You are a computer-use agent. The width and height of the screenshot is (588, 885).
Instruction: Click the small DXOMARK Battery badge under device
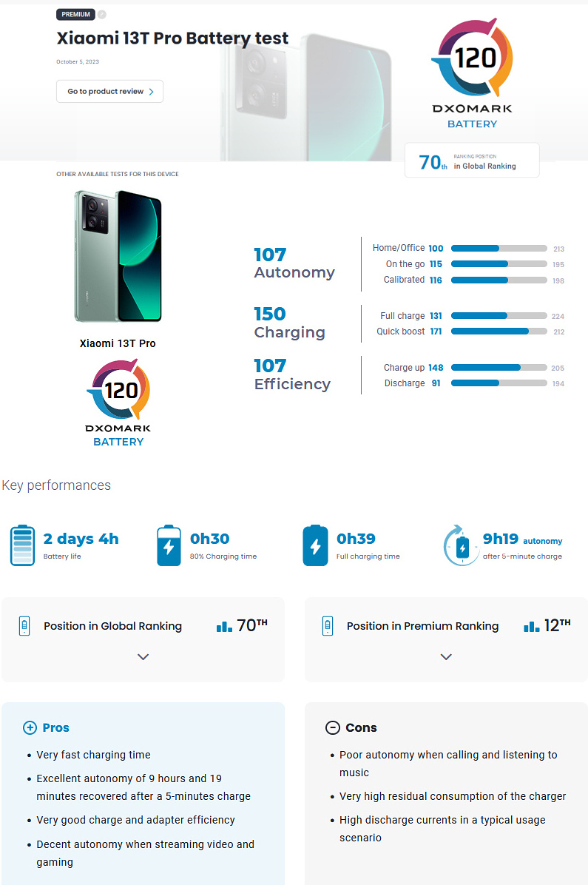point(118,403)
